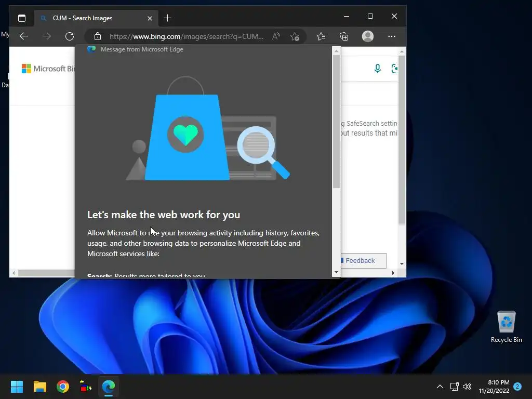Open notification badge showing 2
This screenshot has width=532, height=399.
[x=517, y=387]
